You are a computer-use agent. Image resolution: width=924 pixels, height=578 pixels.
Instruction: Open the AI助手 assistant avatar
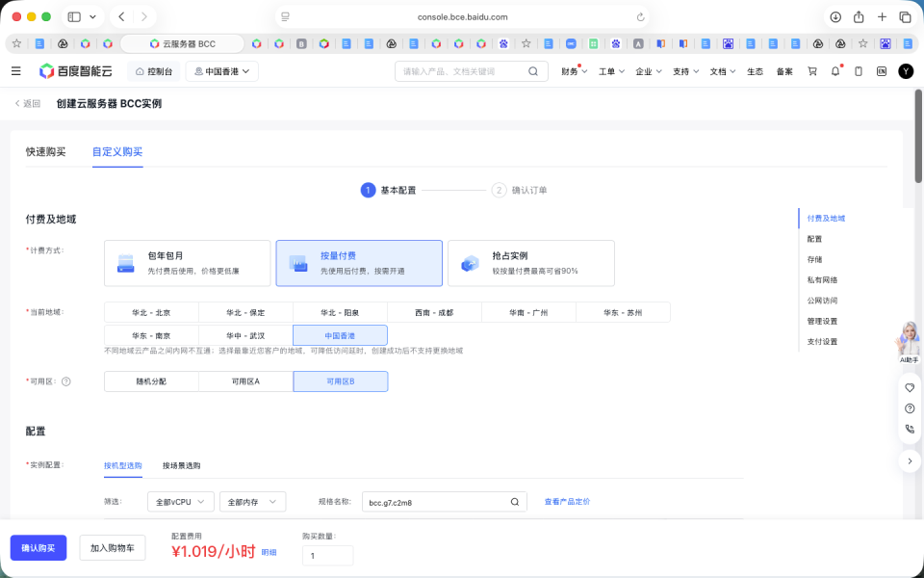pyautogui.click(x=909, y=342)
